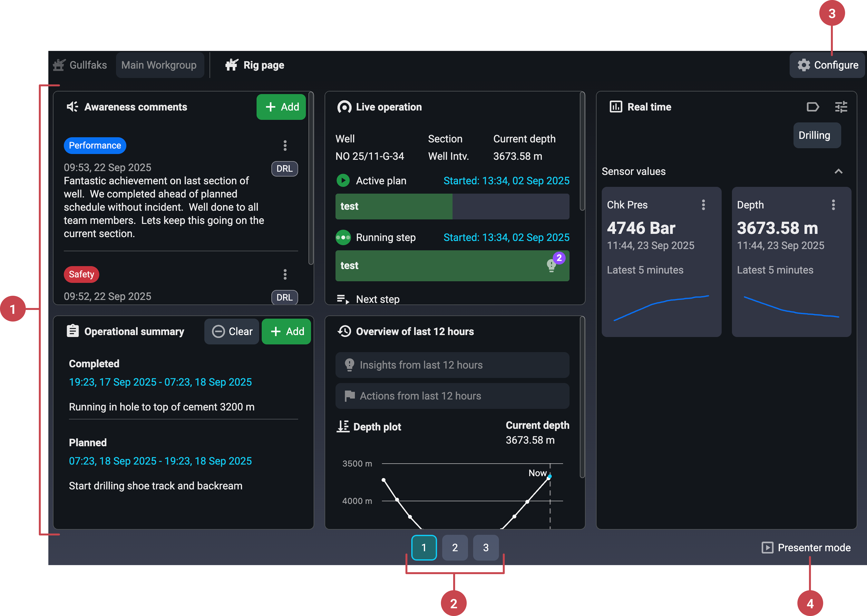Clear the Operational summary

[231, 332]
